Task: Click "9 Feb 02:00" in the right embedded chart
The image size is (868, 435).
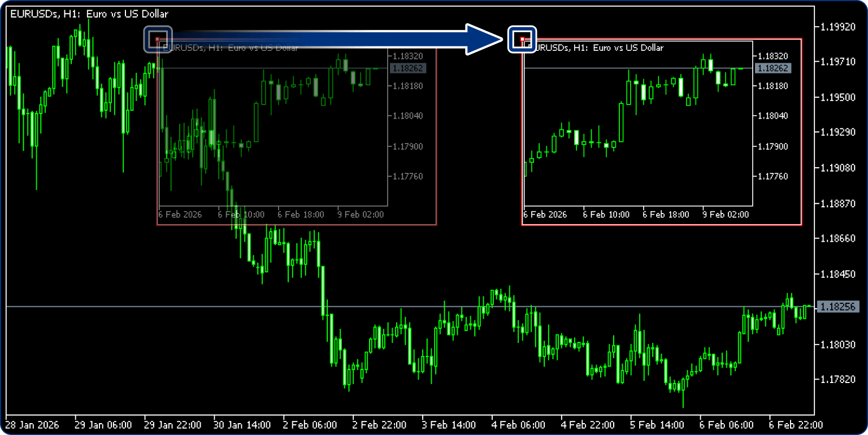Action: pos(726,215)
